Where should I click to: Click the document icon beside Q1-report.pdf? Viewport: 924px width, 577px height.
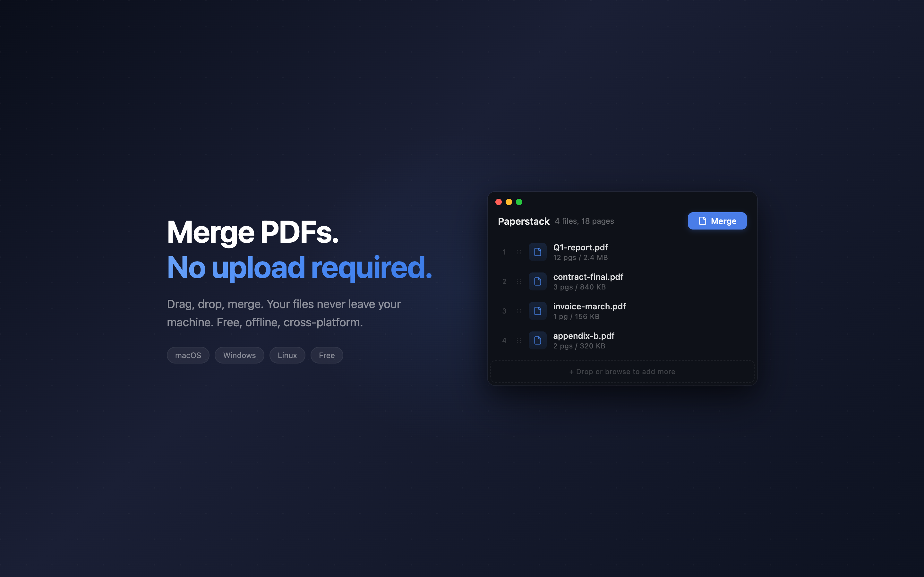[x=538, y=252]
